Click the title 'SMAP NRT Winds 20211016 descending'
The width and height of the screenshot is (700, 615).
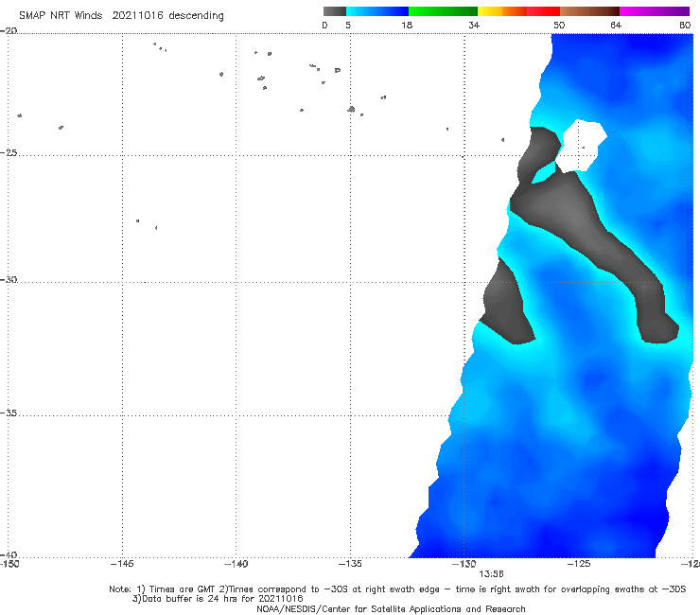pos(121,15)
